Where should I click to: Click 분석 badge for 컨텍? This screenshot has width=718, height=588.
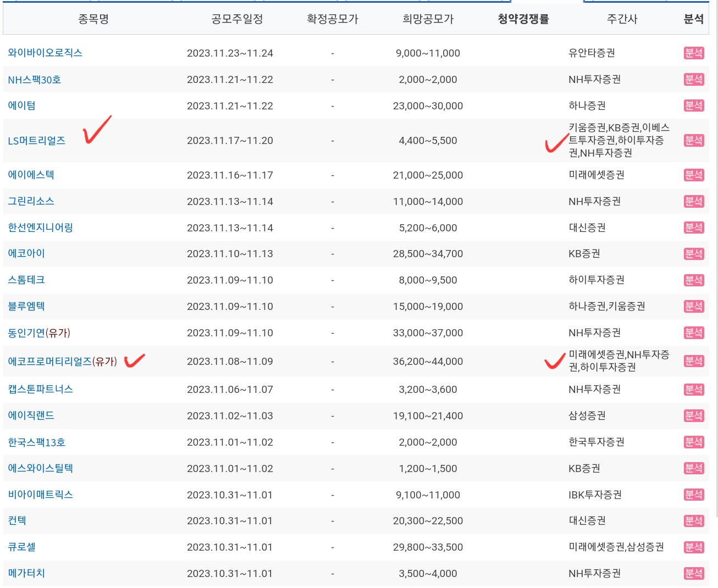pos(694,521)
